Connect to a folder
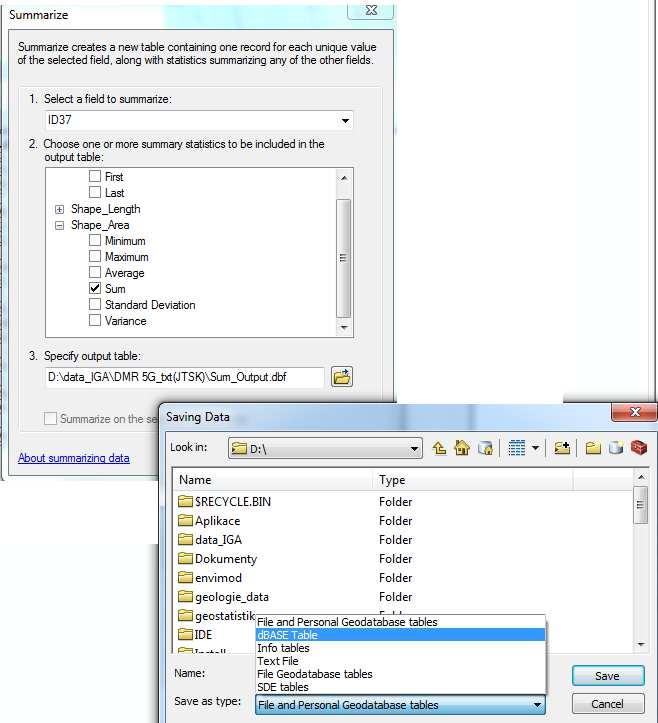 tap(562, 448)
